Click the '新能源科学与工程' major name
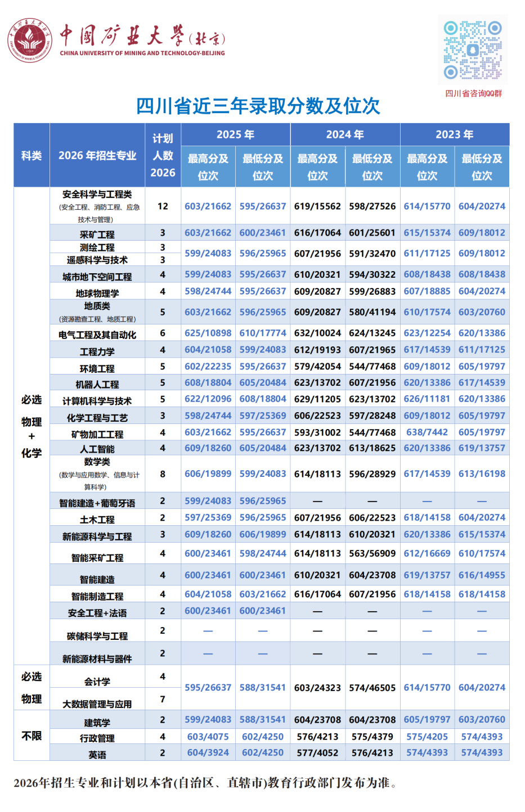 tap(97, 536)
